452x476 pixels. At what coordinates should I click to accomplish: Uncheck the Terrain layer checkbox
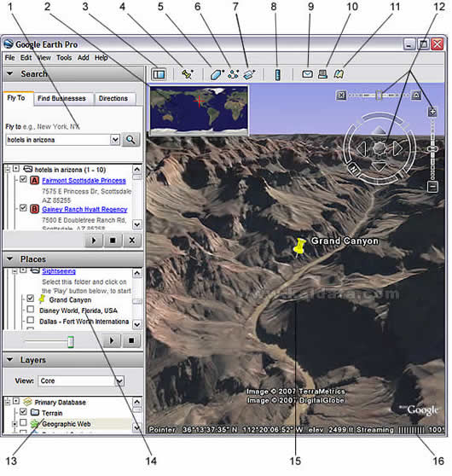click(23, 412)
